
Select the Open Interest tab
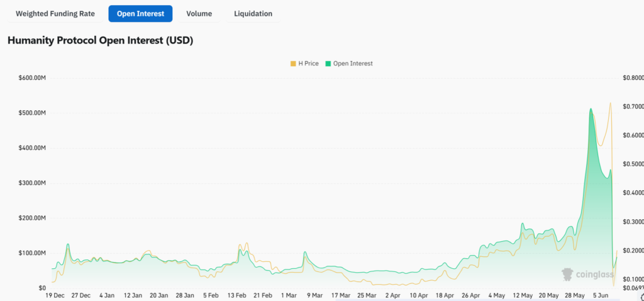140,14
